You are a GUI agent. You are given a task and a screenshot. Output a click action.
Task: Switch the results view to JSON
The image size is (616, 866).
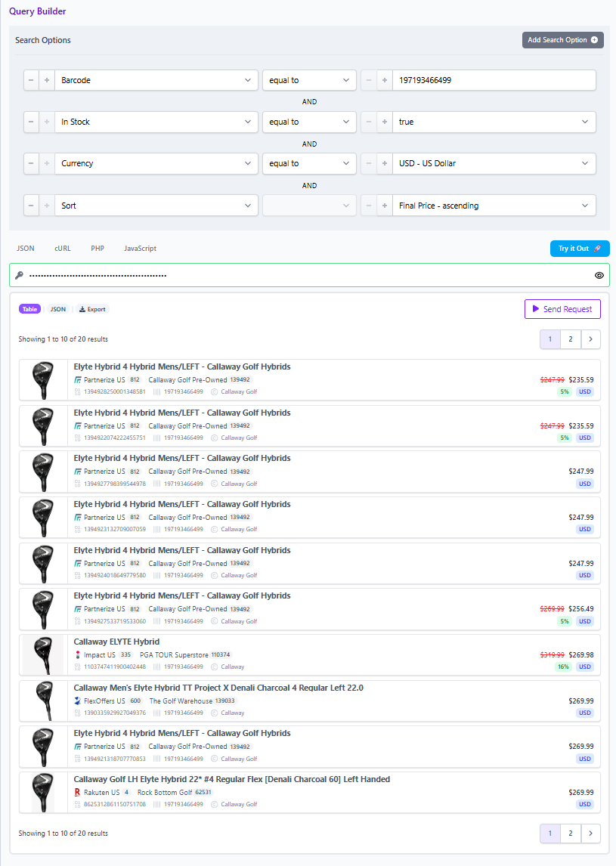click(58, 309)
